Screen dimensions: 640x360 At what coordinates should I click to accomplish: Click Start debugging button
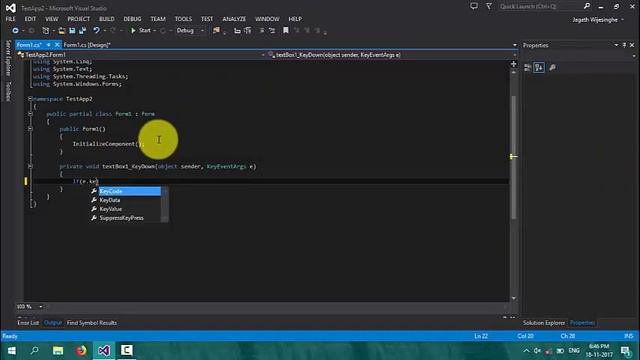140,31
